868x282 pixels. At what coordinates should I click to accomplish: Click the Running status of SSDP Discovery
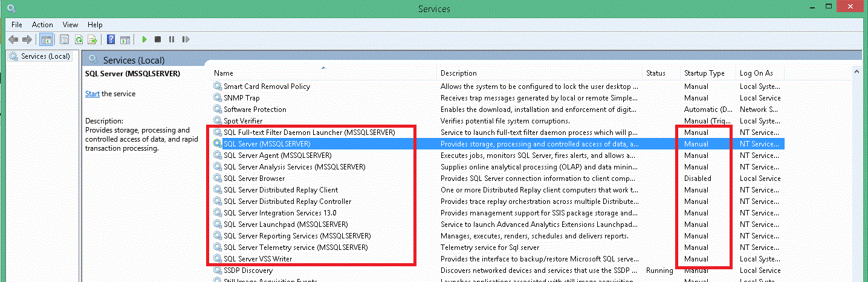[659, 271]
